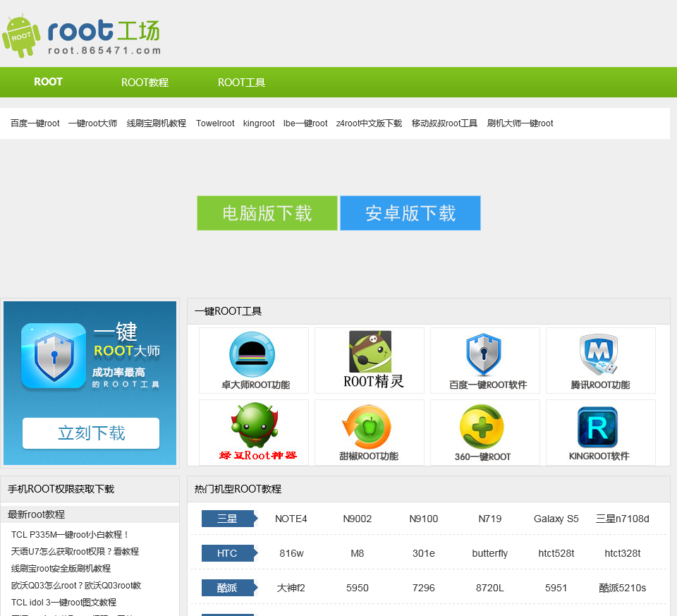Open the NOTE4 root tutorial
677x616 pixels.
[x=291, y=519]
